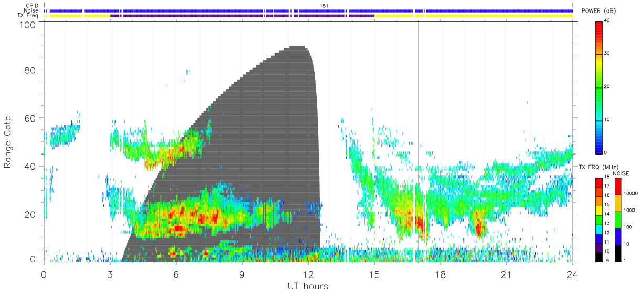Click the TX frequency scale value "18"

tap(607, 178)
